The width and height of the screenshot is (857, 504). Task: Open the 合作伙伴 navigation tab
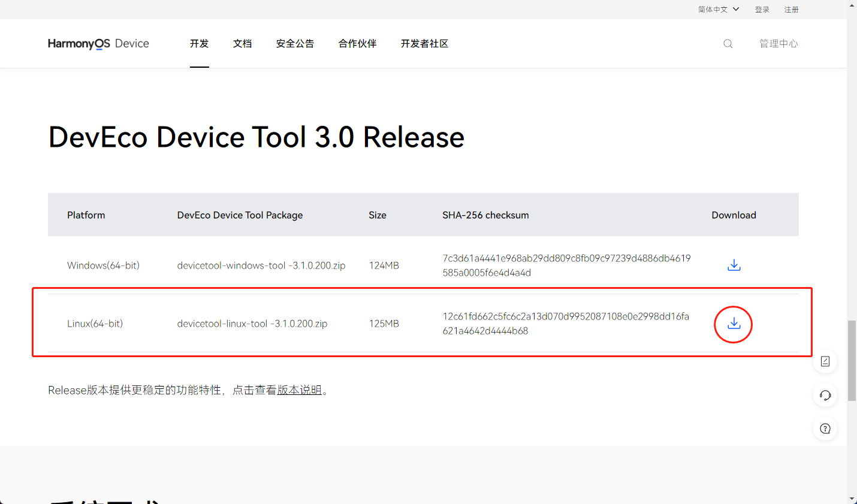click(358, 44)
